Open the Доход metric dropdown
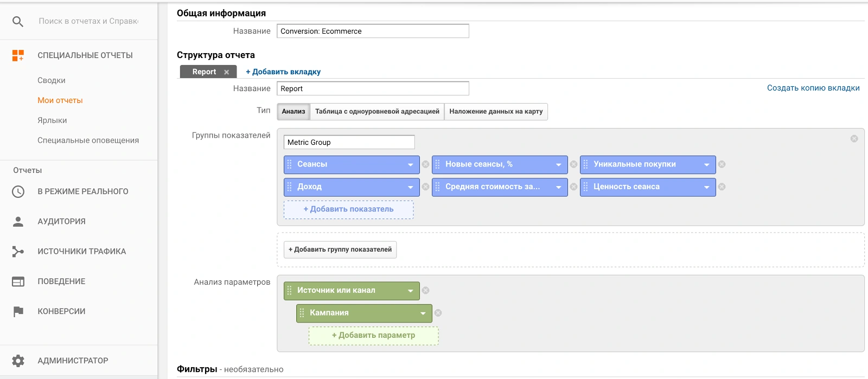 pos(411,187)
